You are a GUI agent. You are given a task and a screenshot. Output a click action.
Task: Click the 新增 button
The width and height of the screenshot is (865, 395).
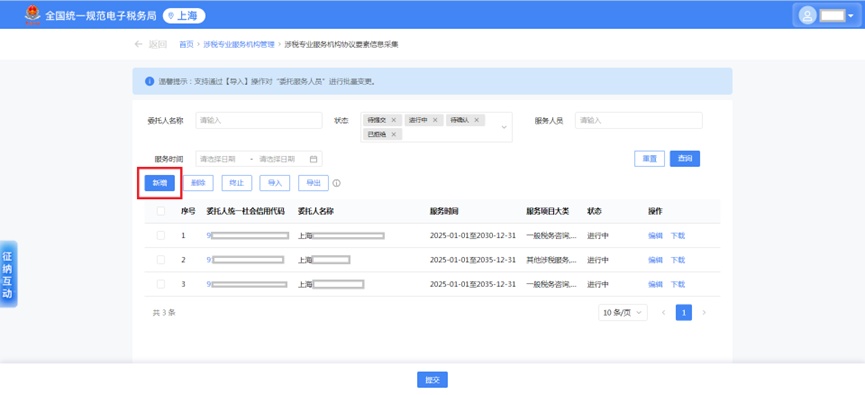(159, 183)
